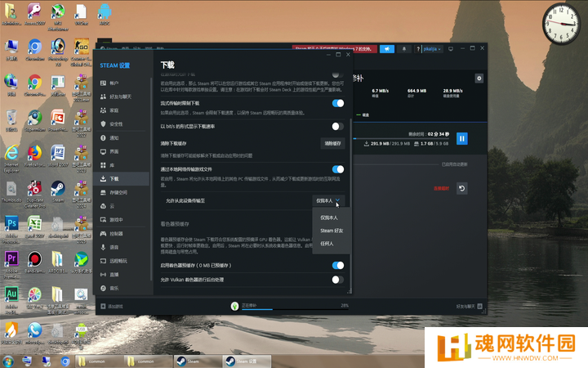This screenshot has width=588, height=368.
Task: Open the 语音 microphone voice settings
Action: pyautogui.click(x=122, y=247)
